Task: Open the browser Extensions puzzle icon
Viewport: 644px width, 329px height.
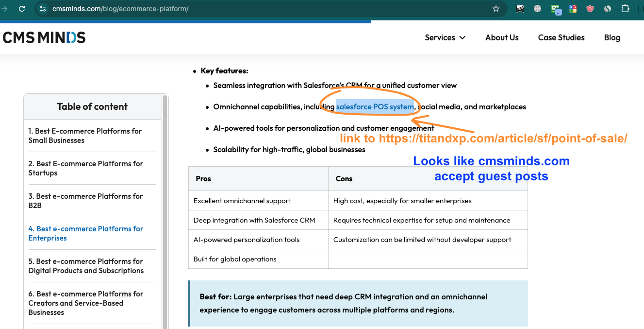Action: click(x=625, y=9)
